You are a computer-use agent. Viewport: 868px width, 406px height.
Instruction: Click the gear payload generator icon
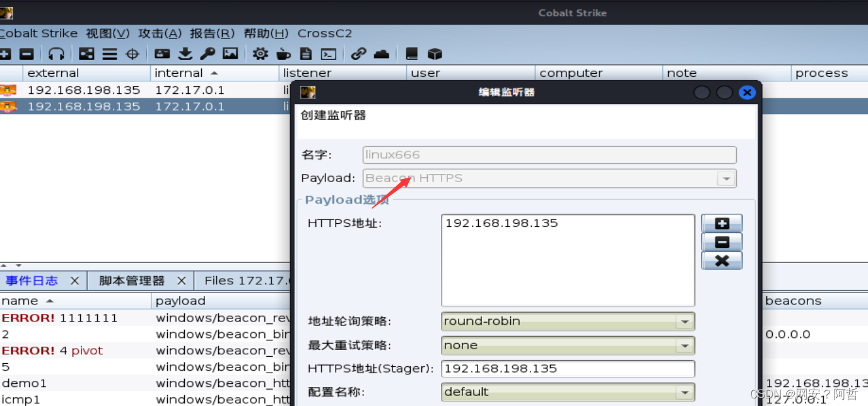(x=261, y=54)
